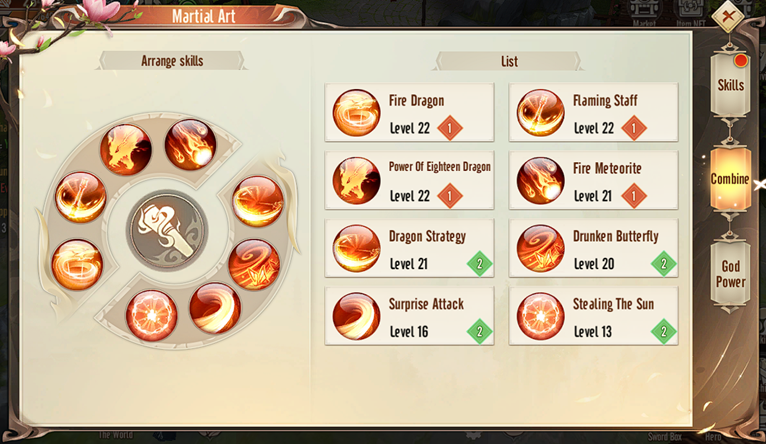Screen dimensions: 766x444
Task: Select the Fire Dragon skill icon in list
Action: pos(356,112)
